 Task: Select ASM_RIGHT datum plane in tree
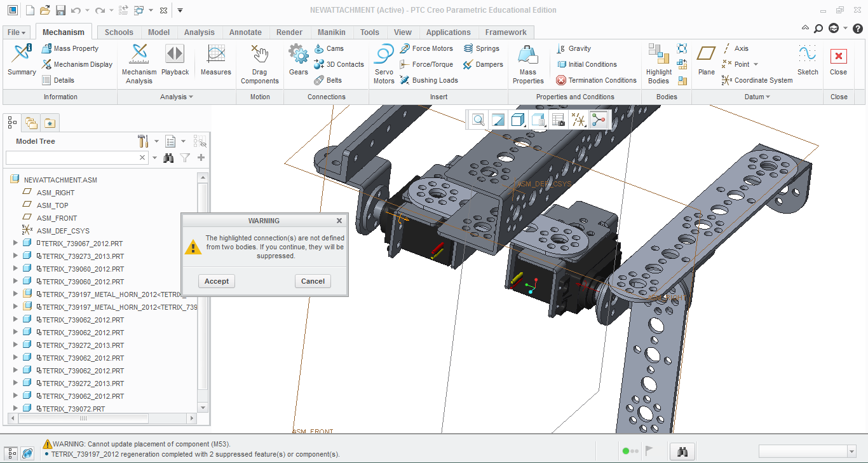point(55,193)
